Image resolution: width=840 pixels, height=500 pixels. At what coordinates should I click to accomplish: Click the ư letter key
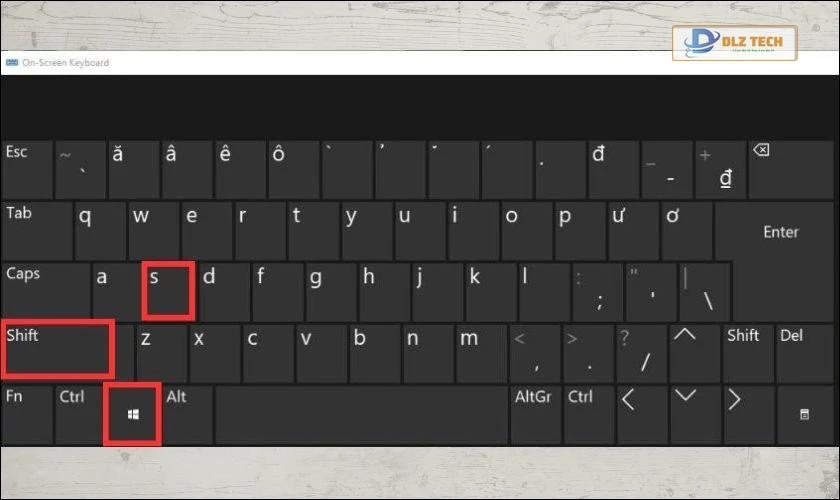(634, 231)
